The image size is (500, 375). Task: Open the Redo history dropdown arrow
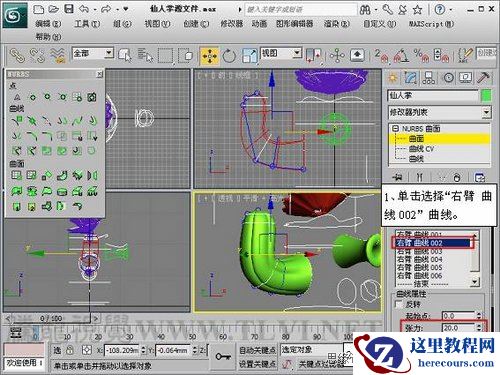[x=117, y=9]
